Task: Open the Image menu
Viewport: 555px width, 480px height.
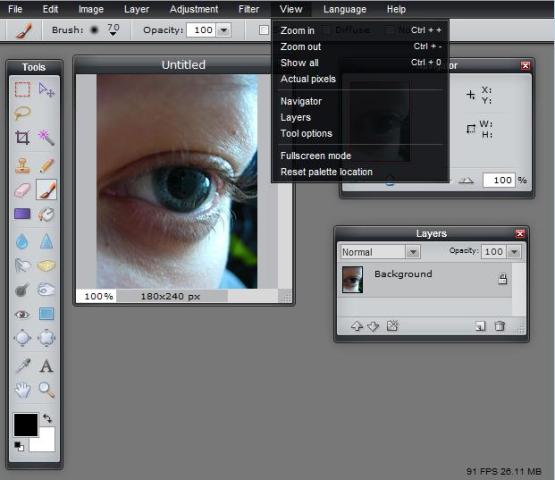Action: [x=91, y=9]
